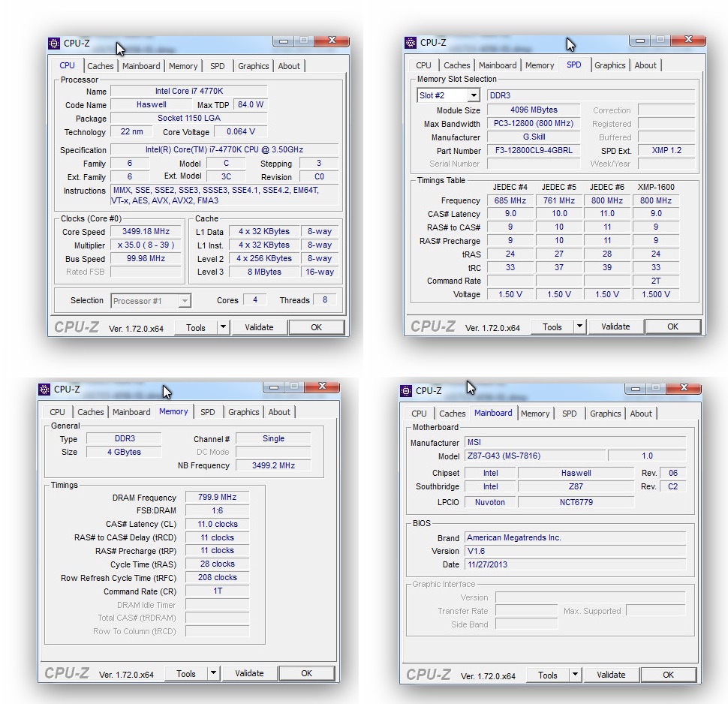Open the Caches tab in the Mainboard window
The image size is (728, 704).
pos(453,414)
